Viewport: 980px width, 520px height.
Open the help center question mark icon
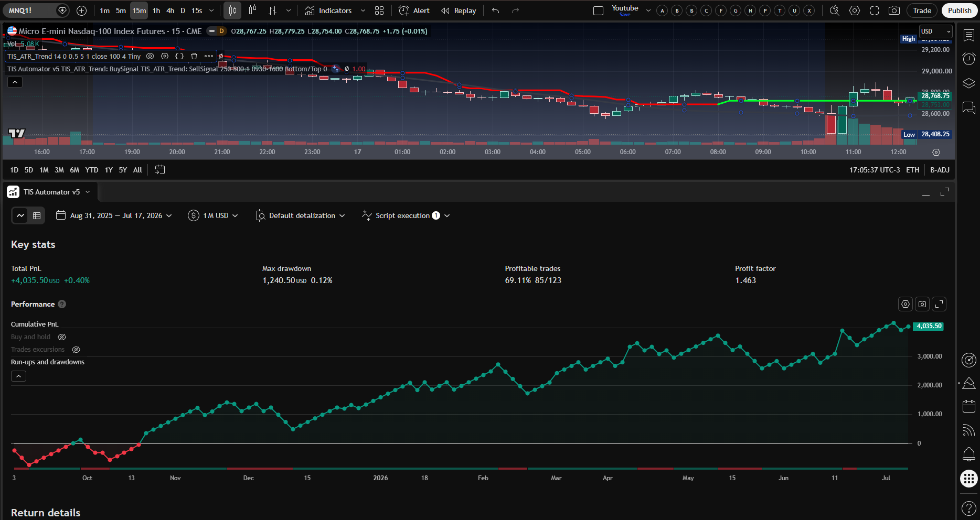coord(968,508)
